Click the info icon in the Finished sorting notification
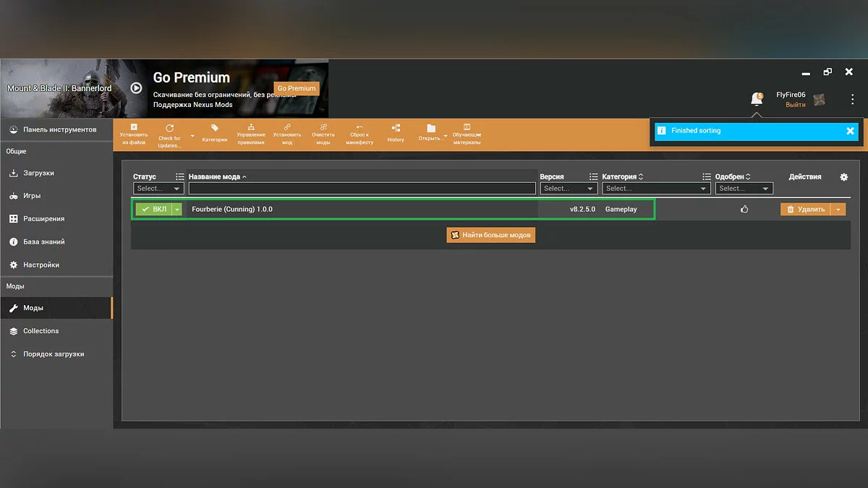The height and width of the screenshot is (488, 868). [661, 131]
